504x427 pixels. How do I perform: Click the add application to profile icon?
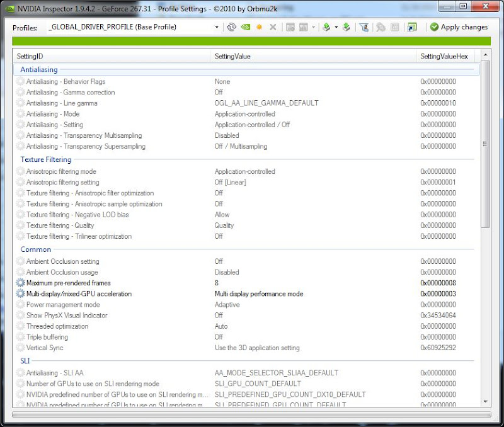(x=290, y=27)
